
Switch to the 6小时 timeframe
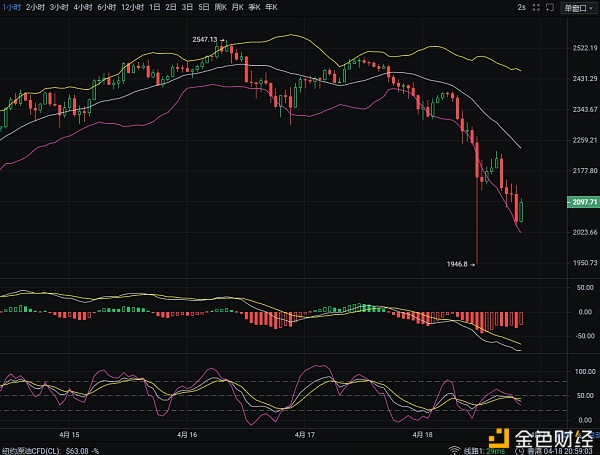pos(107,7)
